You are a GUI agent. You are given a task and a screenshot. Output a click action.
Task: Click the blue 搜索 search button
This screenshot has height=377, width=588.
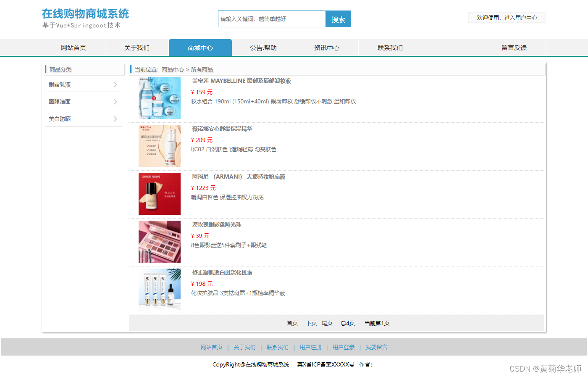(338, 19)
